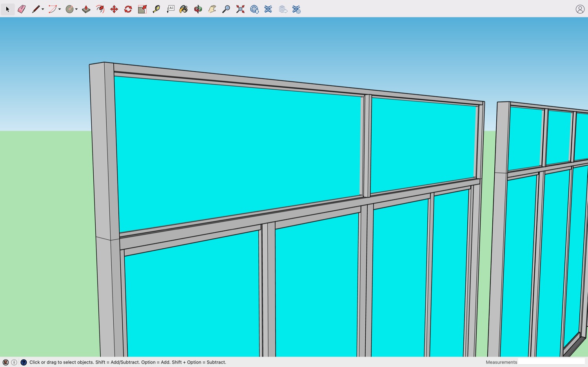
Task: Pick the Eraser tool
Action: (22, 9)
